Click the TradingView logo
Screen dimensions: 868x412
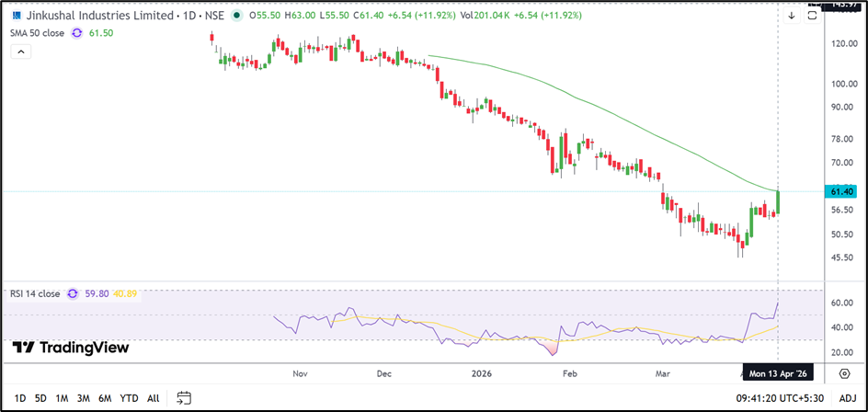coord(71,348)
